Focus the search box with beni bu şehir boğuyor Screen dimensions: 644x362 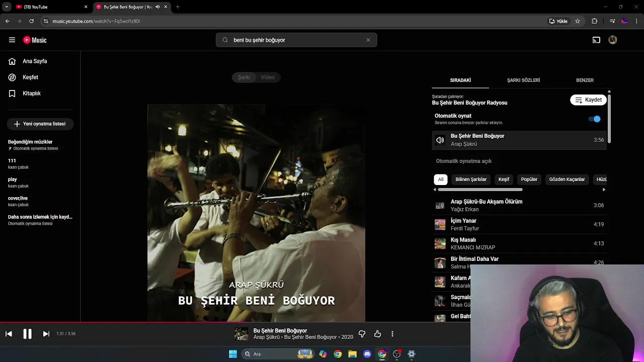297,40
